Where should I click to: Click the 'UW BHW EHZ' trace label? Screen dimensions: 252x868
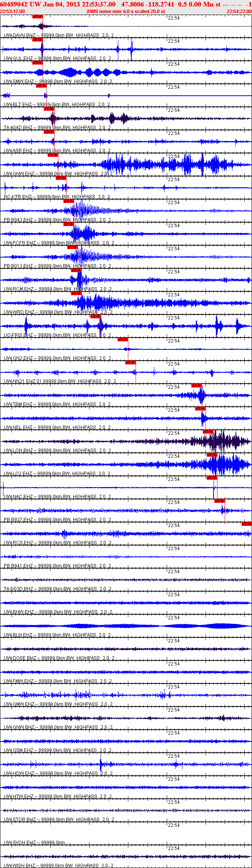[19, 612]
